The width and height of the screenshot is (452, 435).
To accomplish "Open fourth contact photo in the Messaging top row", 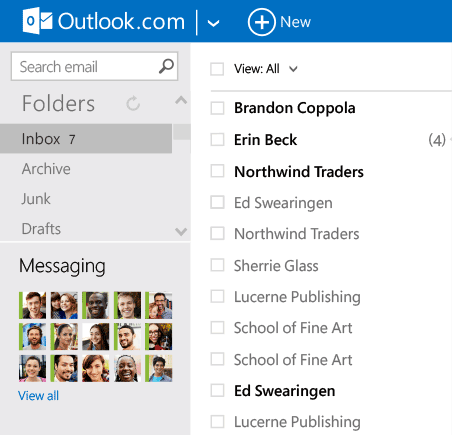I will click(x=127, y=305).
